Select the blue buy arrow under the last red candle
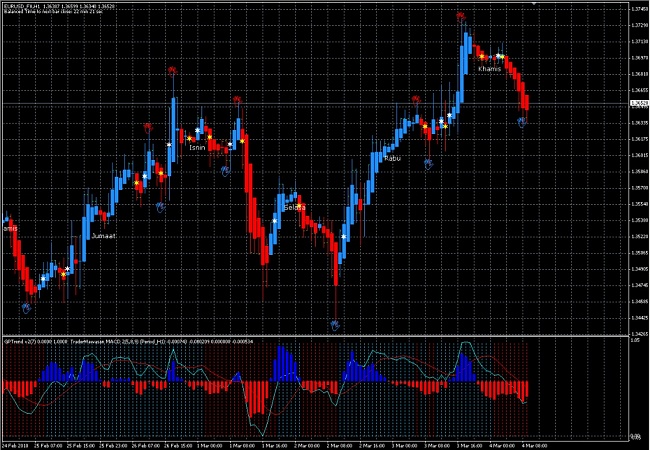This screenshot has width=650, height=450. point(522,121)
